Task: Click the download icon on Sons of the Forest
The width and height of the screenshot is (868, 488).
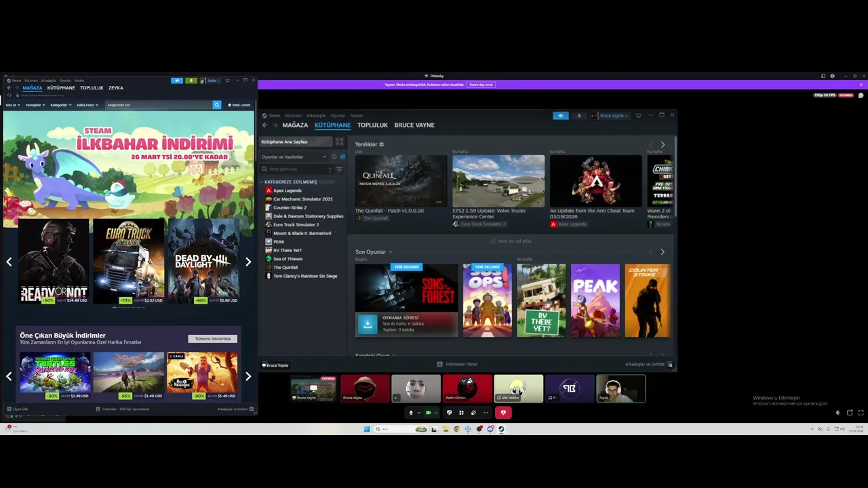Action: coord(368,324)
